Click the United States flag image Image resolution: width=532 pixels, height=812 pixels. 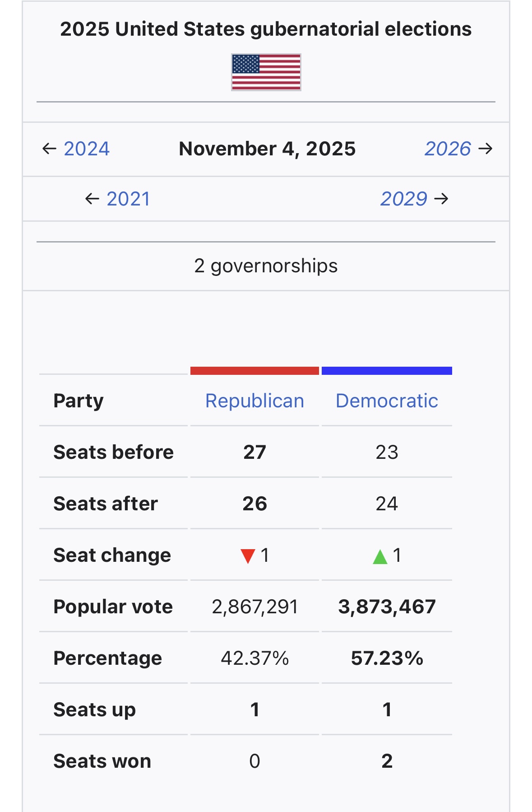266,72
